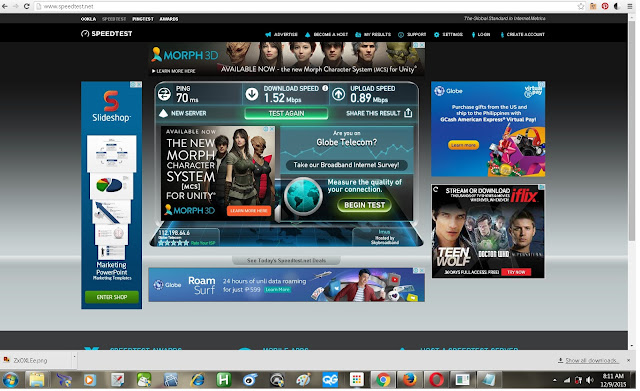Click the Login link
Screen dimensions: 640x391
click(480, 34)
